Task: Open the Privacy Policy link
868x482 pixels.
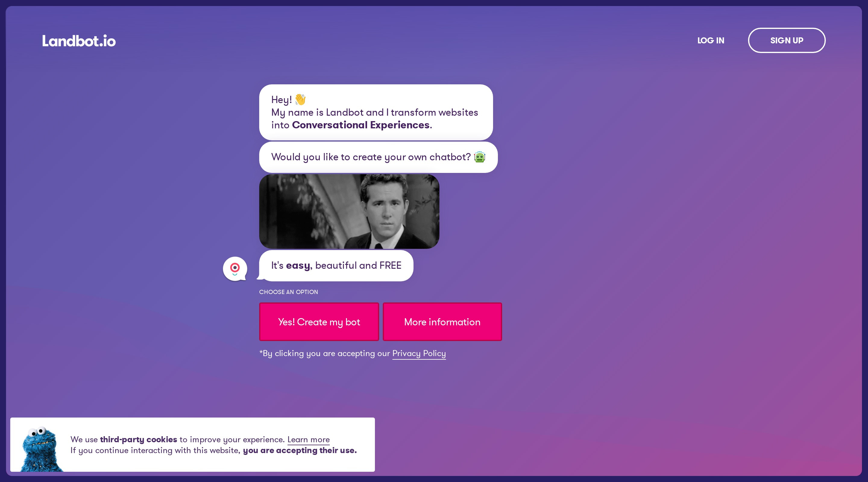Action: click(419, 353)
